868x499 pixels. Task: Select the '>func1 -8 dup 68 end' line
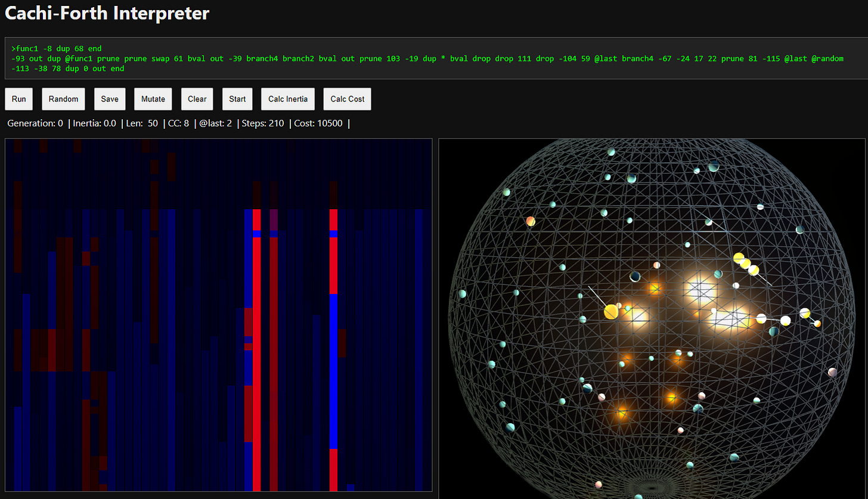57,48
